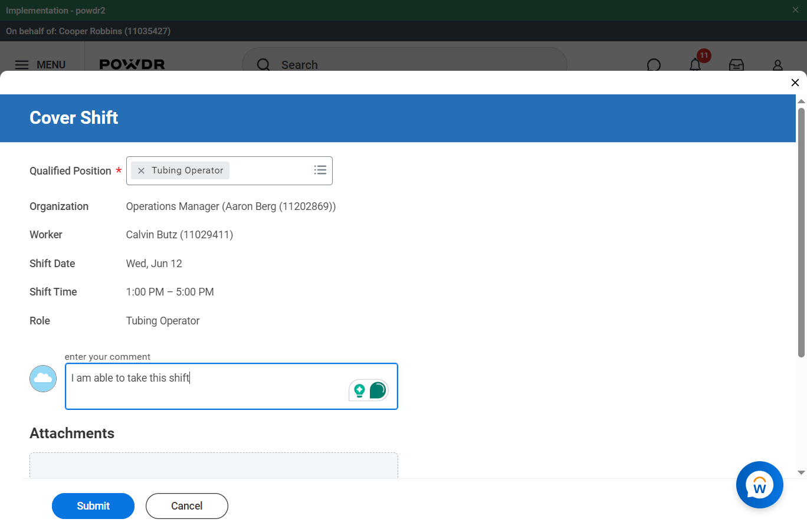Click the dialog scrollbar down arrow
Screen dimensions: 807x532
point(801,472)
